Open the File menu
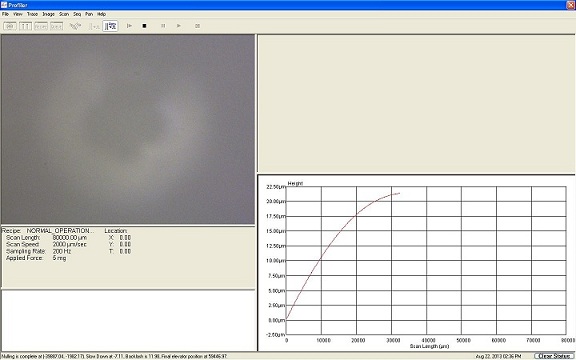 tap(5, 14)
